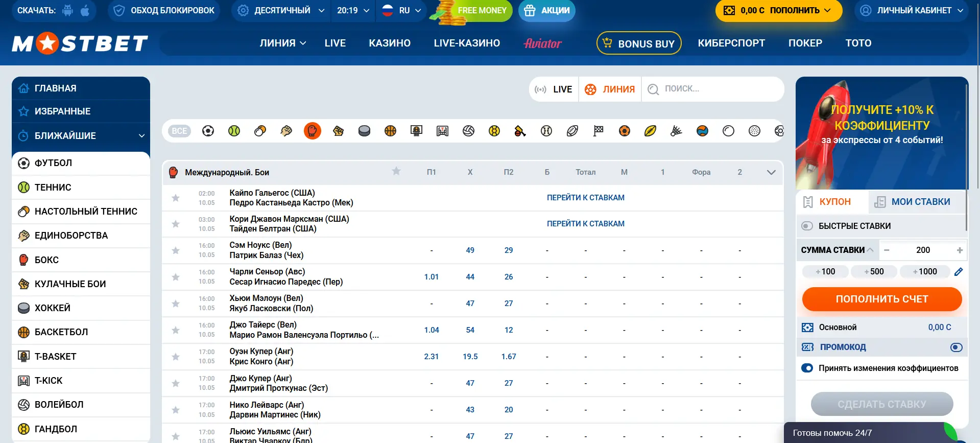Screen dimensions: 980x443
Task: Select odds 2.31 for Оуэн Купер
Action: coord(432,357)
